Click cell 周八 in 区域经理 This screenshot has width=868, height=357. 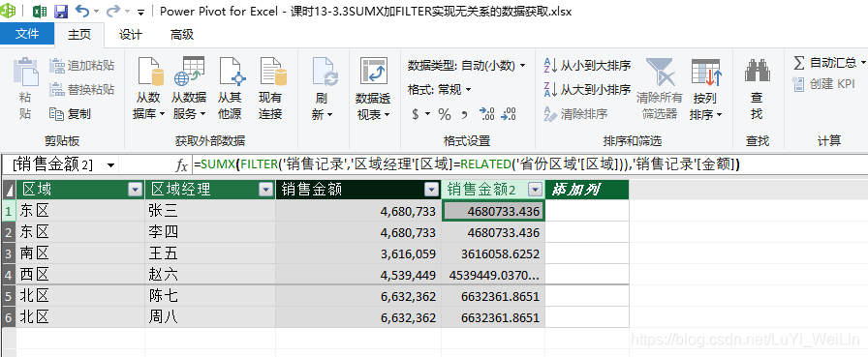click(x=210, y=317)
